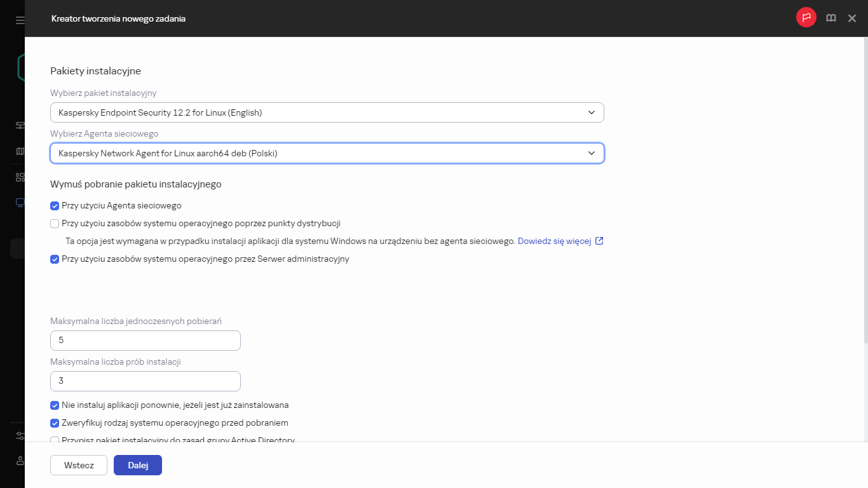Enable 'poprzez punkty dystrybucji' checkbox
The height and width of the screenshot is (488, 868).
point(55,224)
